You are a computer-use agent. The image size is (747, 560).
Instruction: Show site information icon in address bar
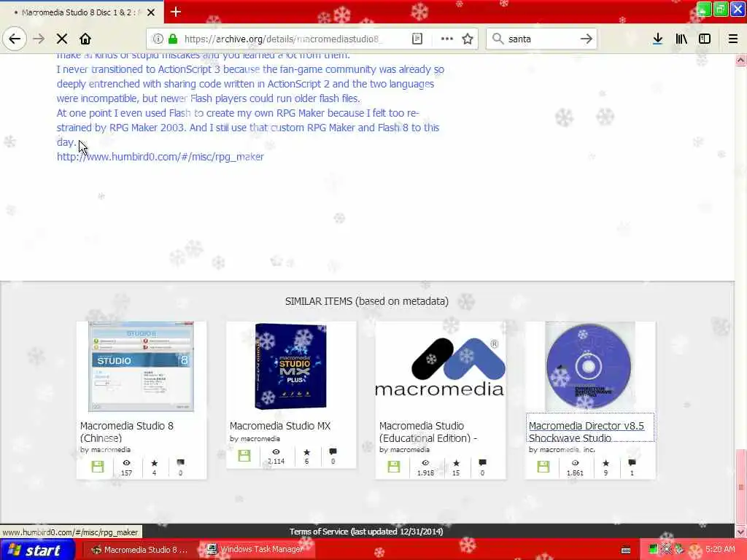pos(158,39)
